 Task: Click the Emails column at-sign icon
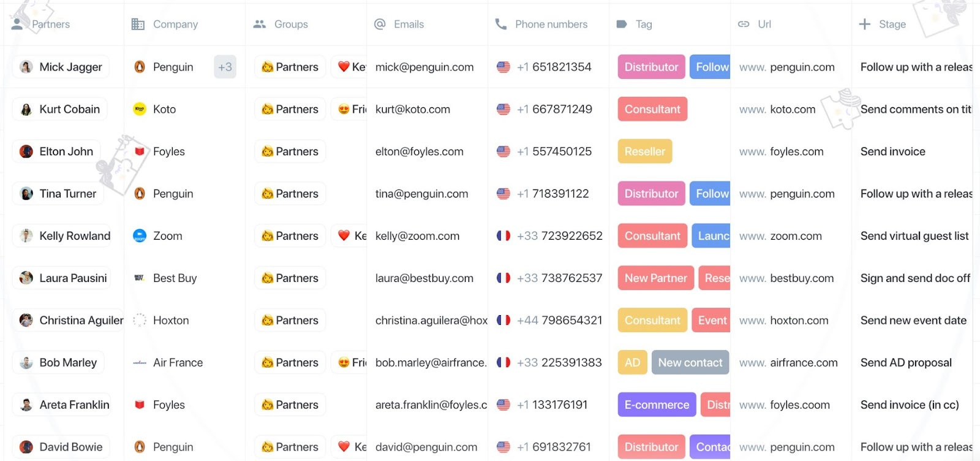(380, 25)
